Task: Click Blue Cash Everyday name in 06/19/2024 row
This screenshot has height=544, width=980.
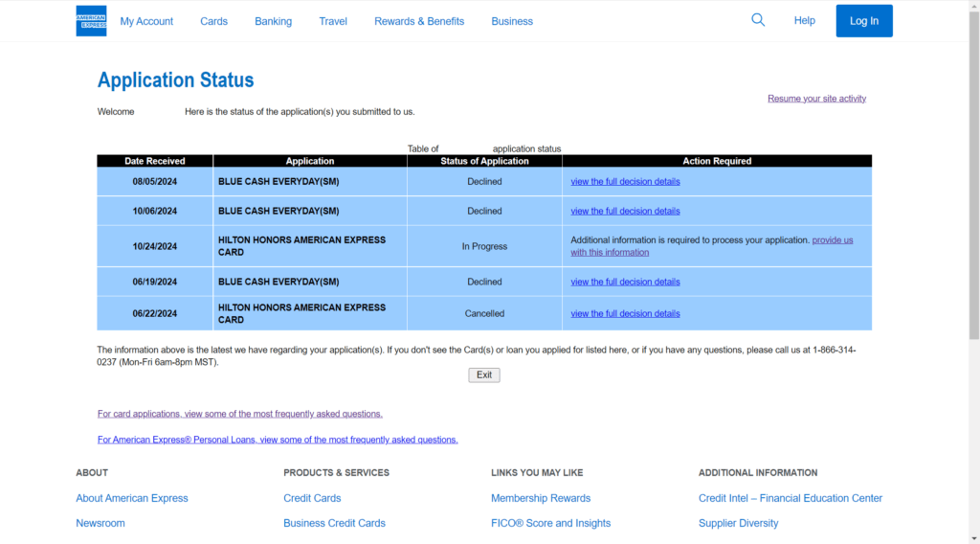Action: pos(278,282)
